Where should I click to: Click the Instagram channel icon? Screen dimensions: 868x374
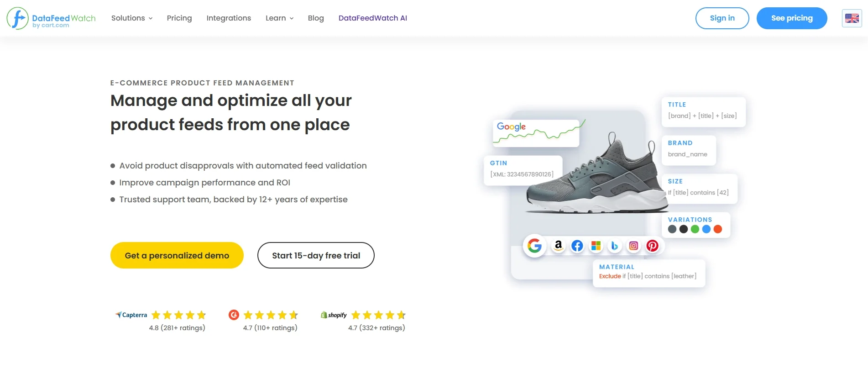(x=633, y=246)
